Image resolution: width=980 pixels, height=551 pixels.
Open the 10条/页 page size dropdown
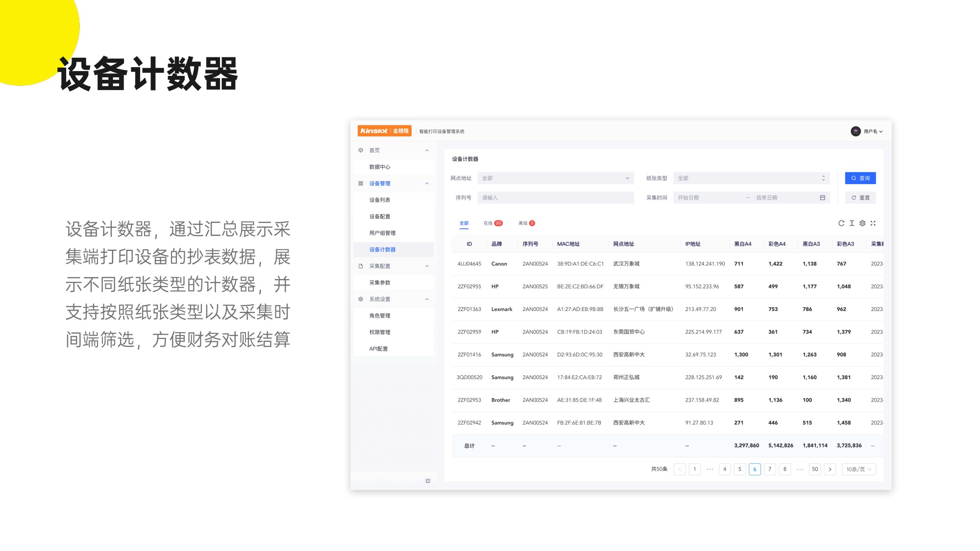point(858,469)
